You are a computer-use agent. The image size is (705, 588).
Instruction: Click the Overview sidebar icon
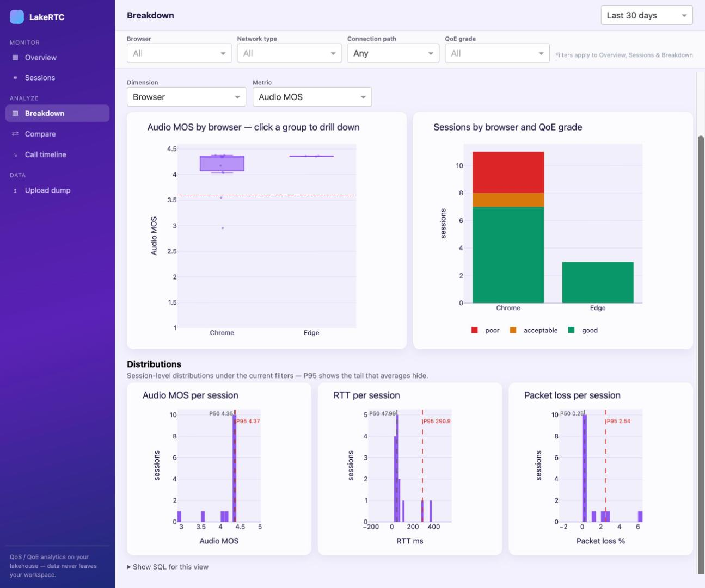[15, 58]
